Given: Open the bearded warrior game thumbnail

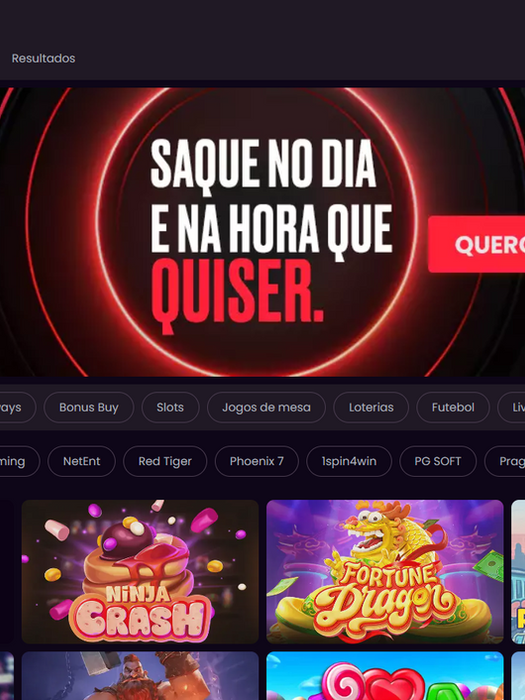Looking at the screenshot, I should pos(140,676).
